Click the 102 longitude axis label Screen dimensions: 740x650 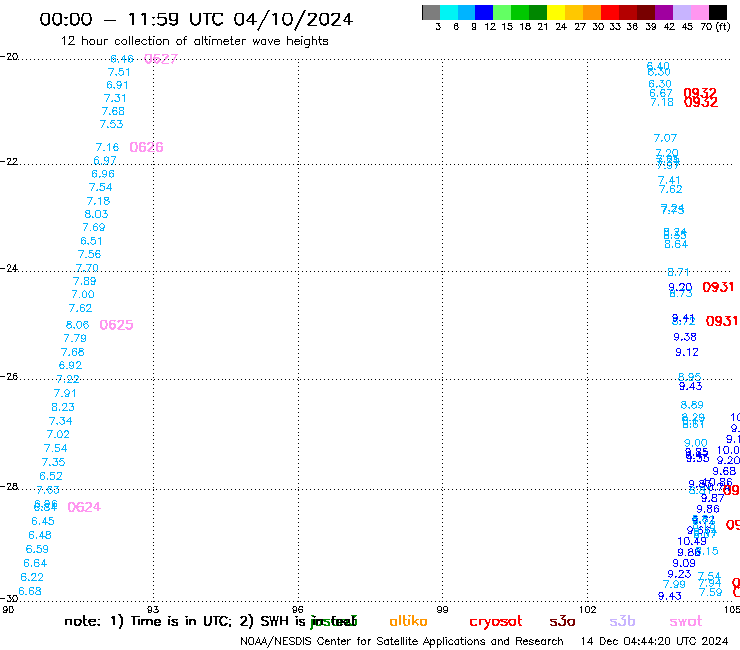pyautogui.click(x=588, y=609)
